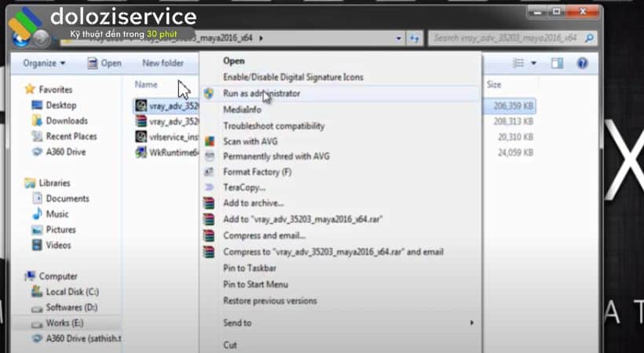This screenshot has height=353, width=644.
Task: Toggle the preview pane button
Action: click(x=557, y=63)
